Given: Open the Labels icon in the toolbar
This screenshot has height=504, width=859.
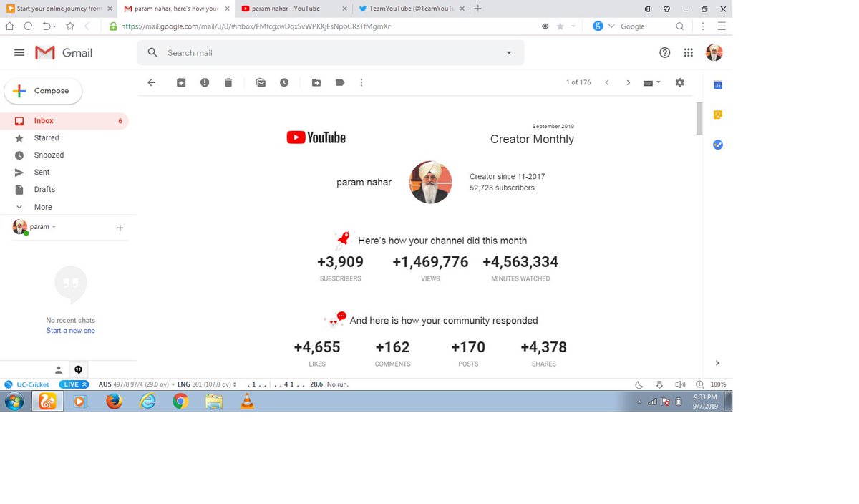Looking at the screenshot, I should (340, 83).
